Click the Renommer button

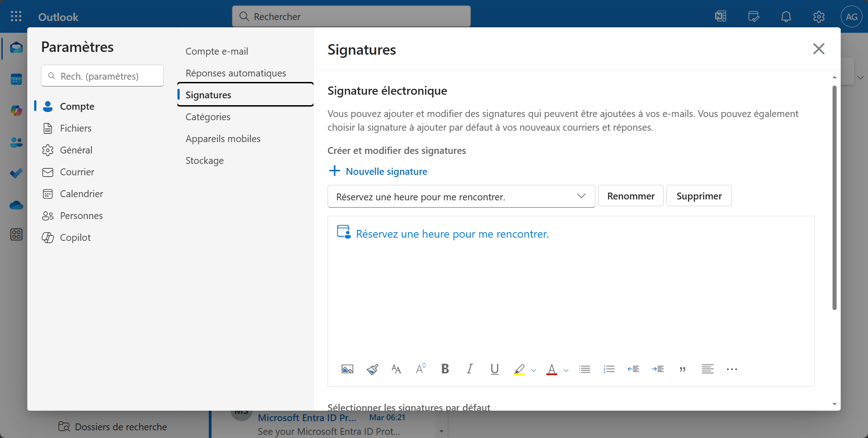click(631, 196)
